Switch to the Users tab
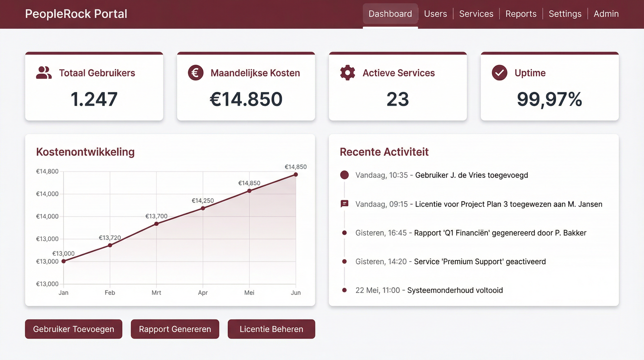The width and height of the screenshot is (644, 360). tap(435, 14)
